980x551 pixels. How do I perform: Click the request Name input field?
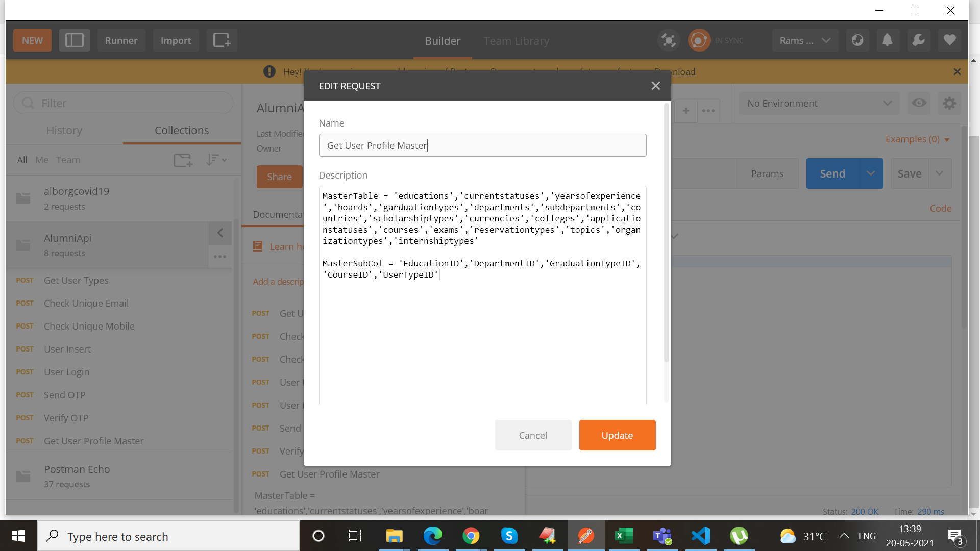[x=482, y=145]
